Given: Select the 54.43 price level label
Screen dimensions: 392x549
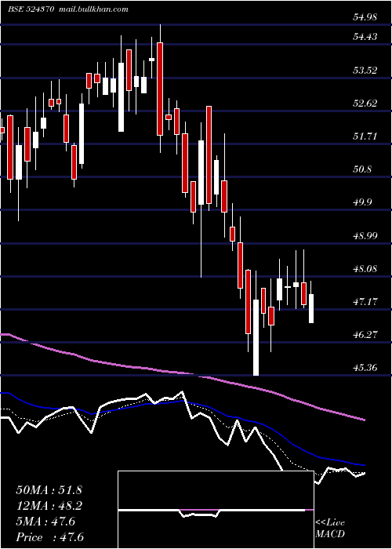Looking at the screenshot, I should click(x=365, y=36).
